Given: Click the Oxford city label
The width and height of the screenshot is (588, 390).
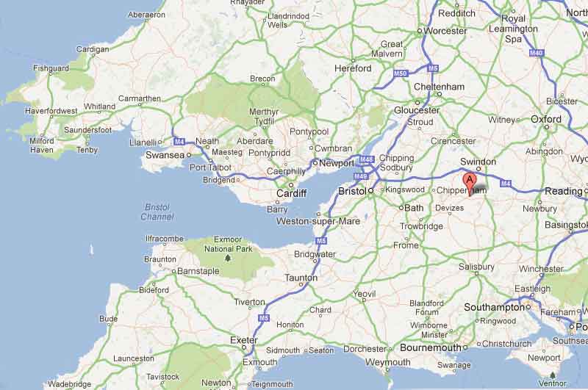Looking at the screenshot, I should (546, 119).
